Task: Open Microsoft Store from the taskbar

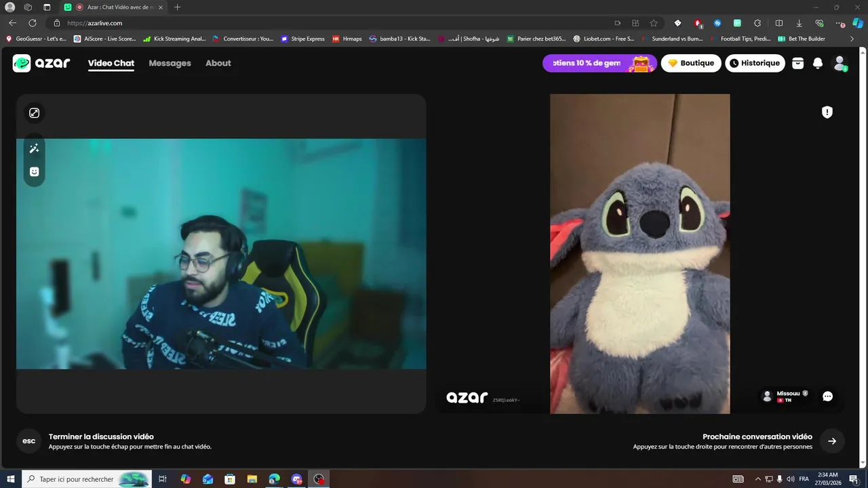Action: pos(230,479)
